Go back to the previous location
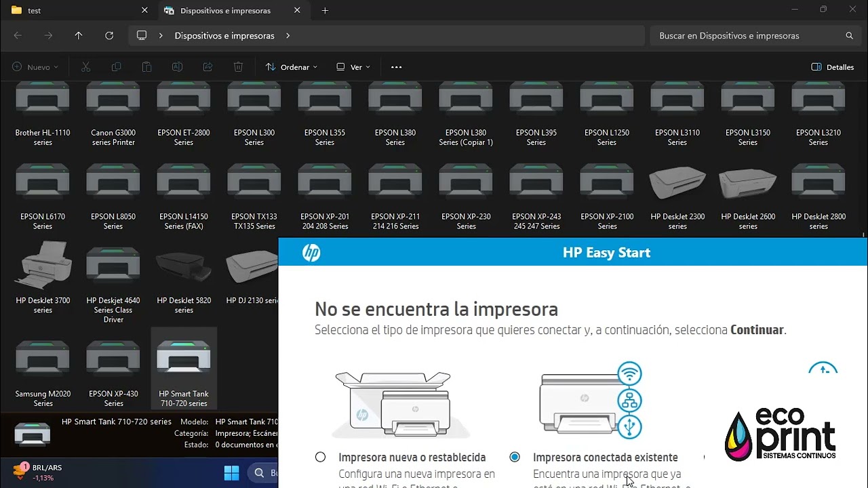 point(18,36)
